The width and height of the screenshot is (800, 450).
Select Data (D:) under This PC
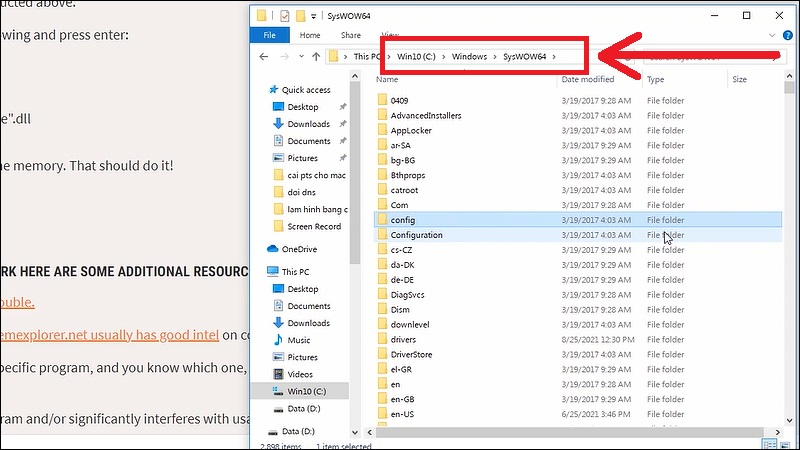point(304,409)
